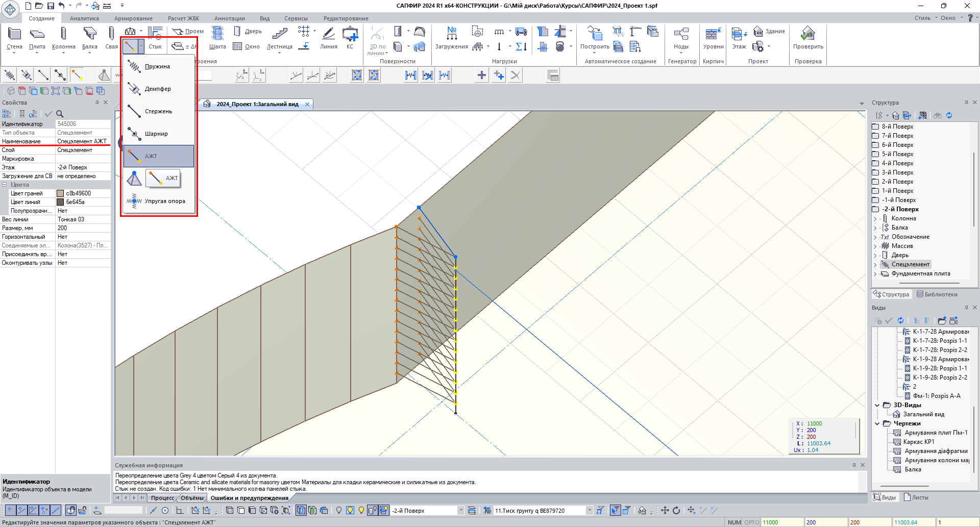Screen dimensions: 980x527
Task: Open the floor selector dropdown -2-й Поверх
Action: point(460,510)
